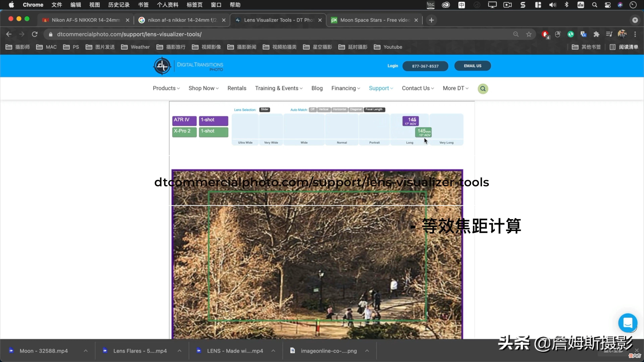Open the 阅读清单 reading list
The height and width of the screenshot is (362, 644).
click(624, 47)
